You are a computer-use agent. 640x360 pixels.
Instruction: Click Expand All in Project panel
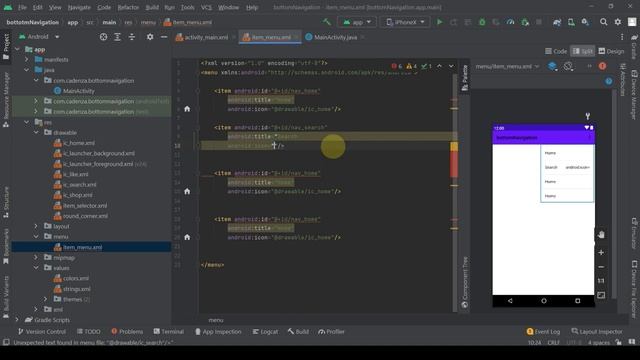click(x=117, y=37)
